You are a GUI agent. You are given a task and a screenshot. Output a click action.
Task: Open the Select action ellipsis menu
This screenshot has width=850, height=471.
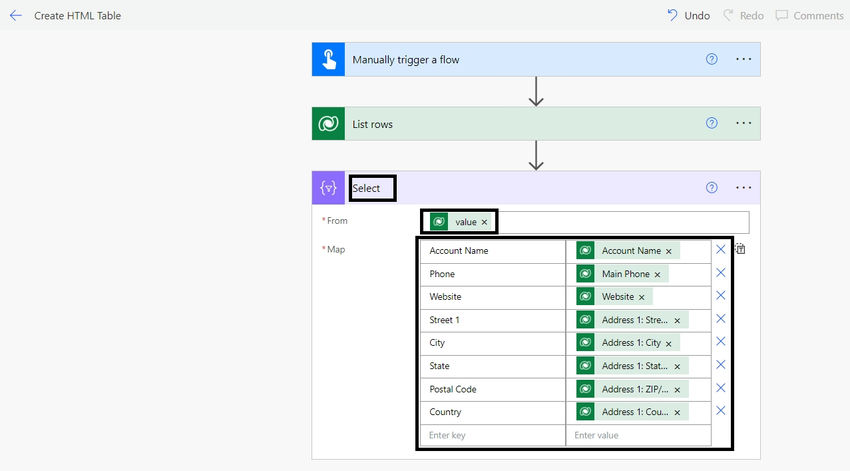point(743,188)
